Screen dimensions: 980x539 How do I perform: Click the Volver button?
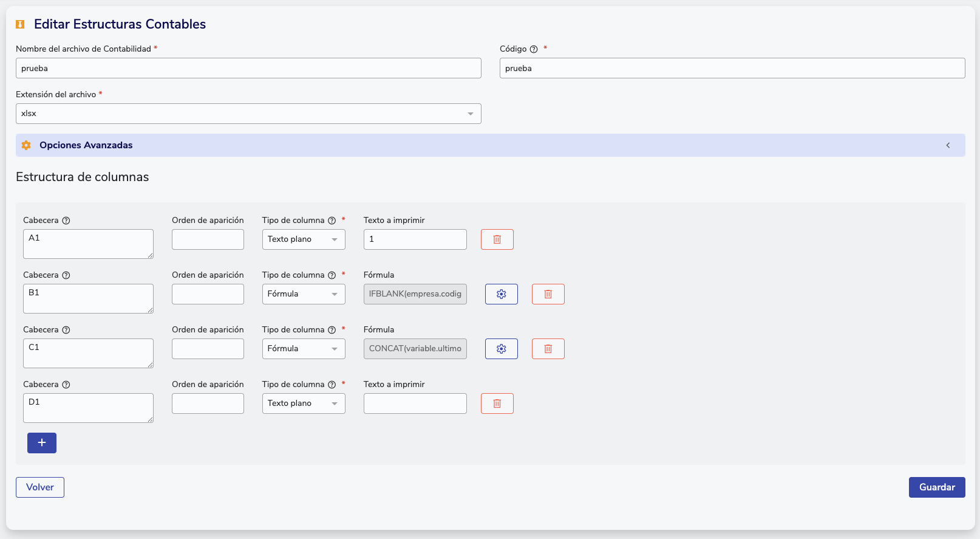point(40,487)
